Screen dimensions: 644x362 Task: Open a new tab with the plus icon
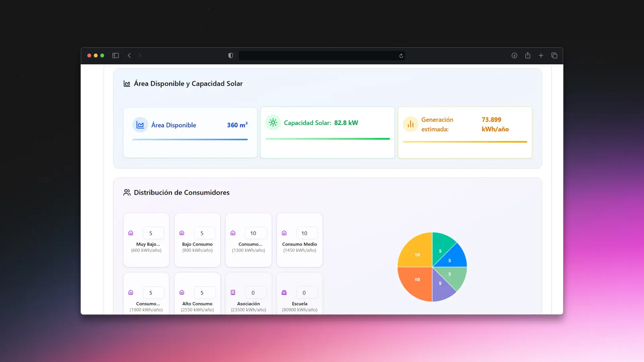coord(541,56)
